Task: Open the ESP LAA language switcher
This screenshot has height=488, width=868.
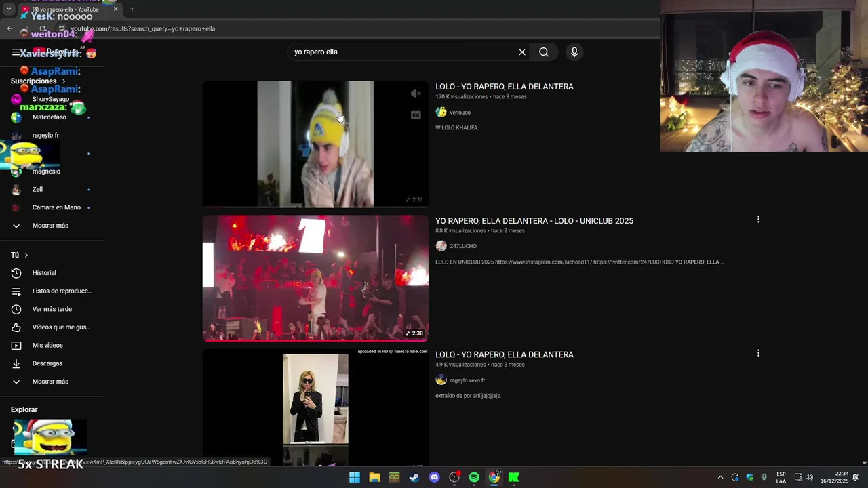Action: point(781,477)
